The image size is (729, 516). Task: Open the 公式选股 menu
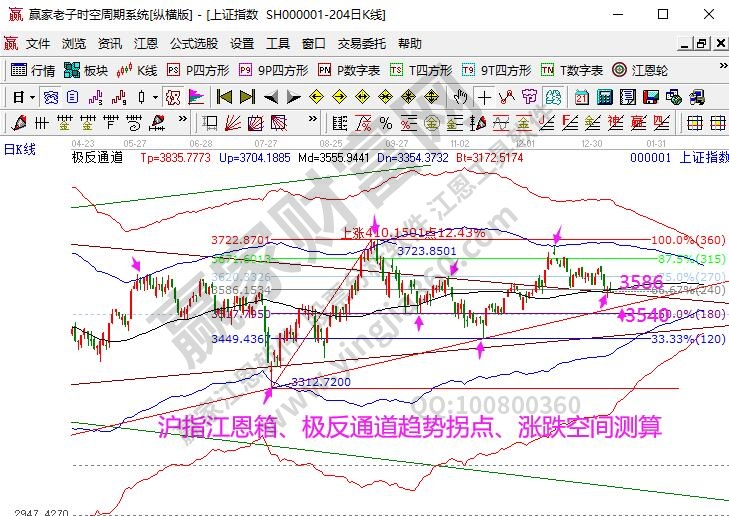[x=194, y=44]
